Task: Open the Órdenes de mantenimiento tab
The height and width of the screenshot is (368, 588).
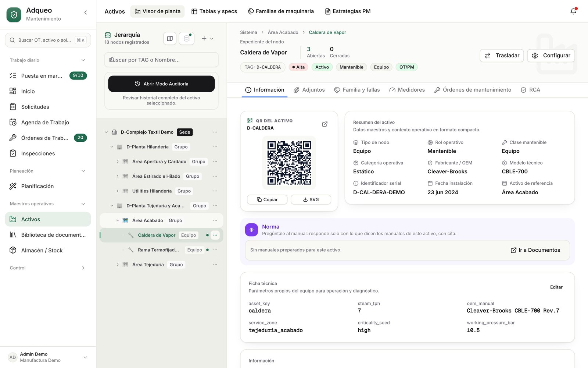Action: tap(473, 90)
